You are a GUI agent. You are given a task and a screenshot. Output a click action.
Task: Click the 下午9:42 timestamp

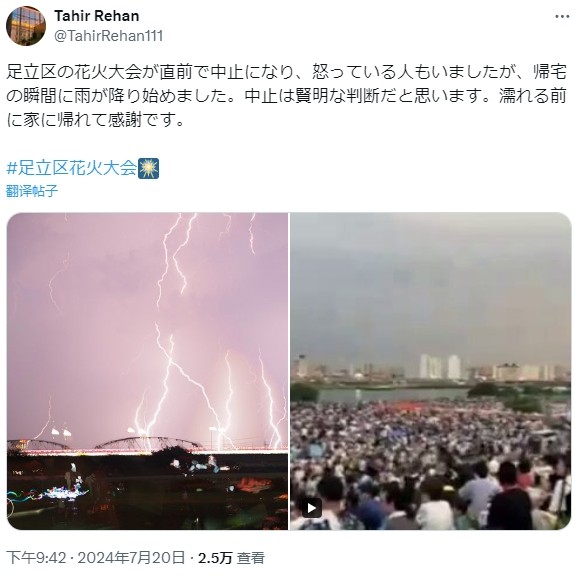[36, 557]
